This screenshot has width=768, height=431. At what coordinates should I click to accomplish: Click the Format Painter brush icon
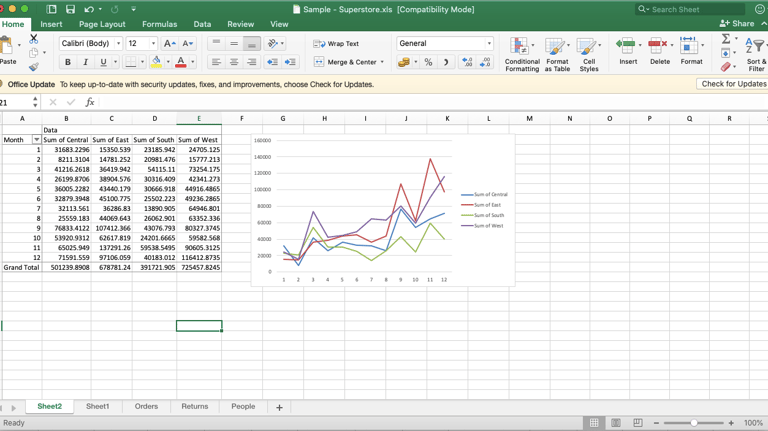coord(33,67)
